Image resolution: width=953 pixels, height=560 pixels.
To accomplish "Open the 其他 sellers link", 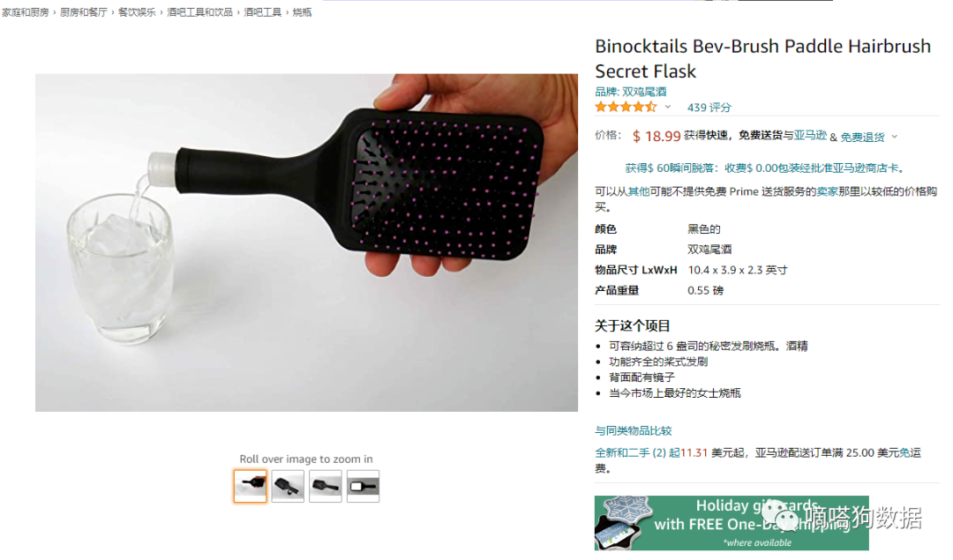I will pyautogui.click(x=639, y=191).
